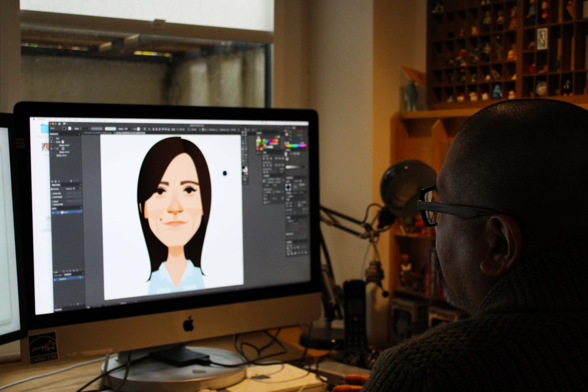The width and height of the screenshot is (588, 392).
Task: Select the Artboards tab in bottom-left panel
Action: tap(68, 274)
